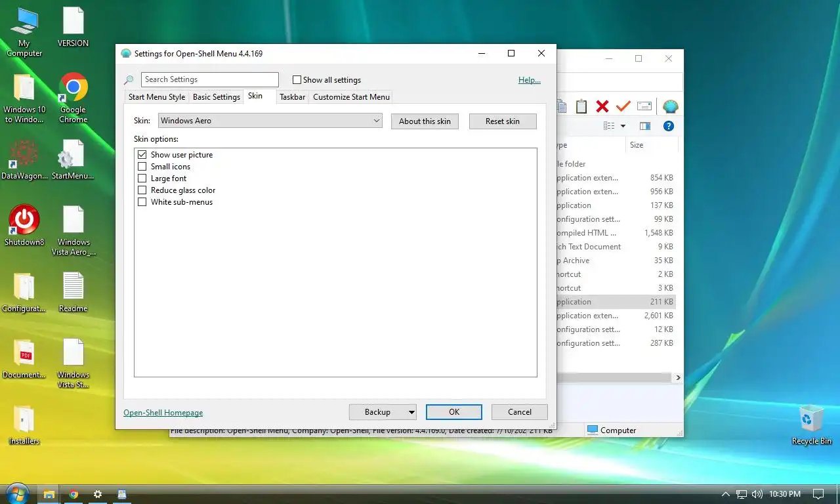Click the Classic Explorer settings shell icon

669,106
